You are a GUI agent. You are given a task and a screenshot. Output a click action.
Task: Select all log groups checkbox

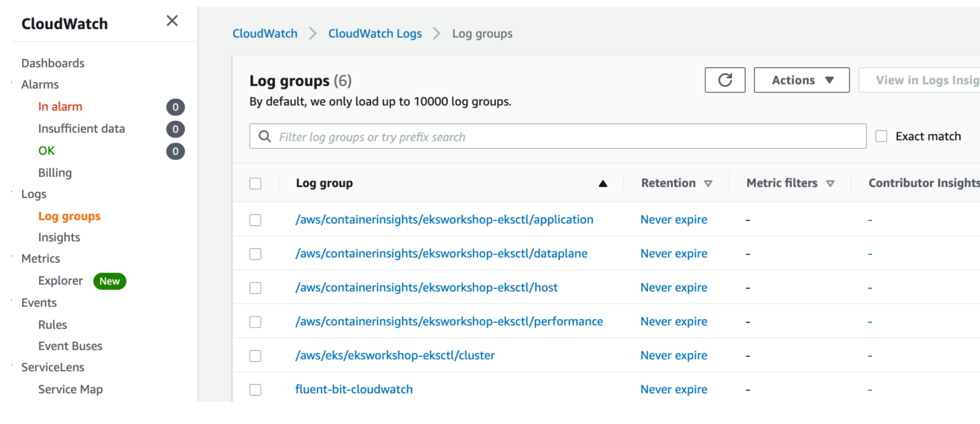[x=255, y=184]
